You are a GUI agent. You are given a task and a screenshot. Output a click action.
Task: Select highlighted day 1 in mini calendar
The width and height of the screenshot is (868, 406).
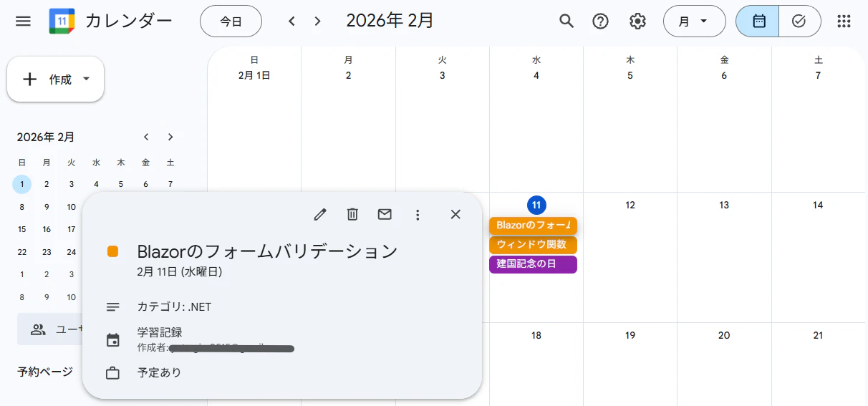(22, 184)
